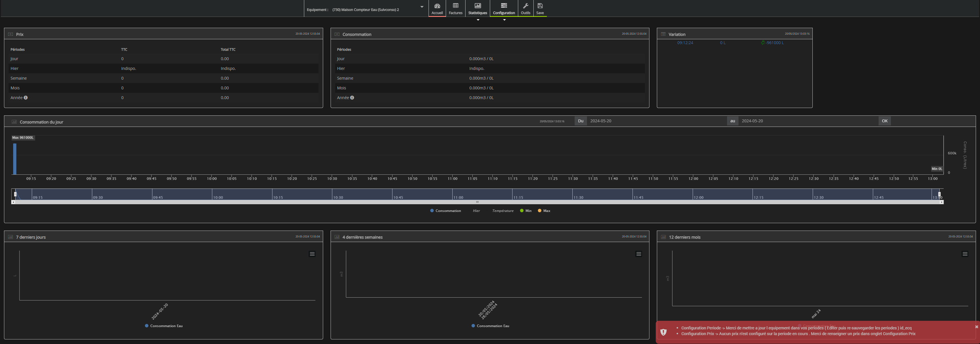Image resolution: width=980 pixels, height=344 pixels.
Task: Toggle the Consommation series in the legend
Action: pos(445,211)
